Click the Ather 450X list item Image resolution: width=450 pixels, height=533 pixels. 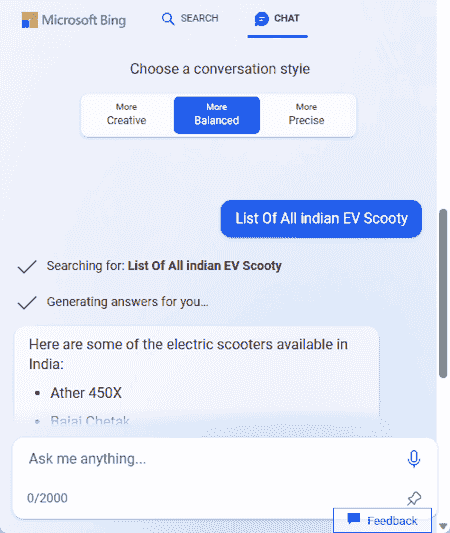(86, 393)
